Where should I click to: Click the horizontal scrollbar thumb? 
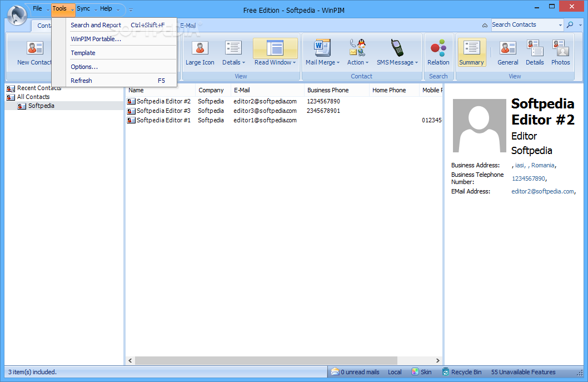point(266,361)
